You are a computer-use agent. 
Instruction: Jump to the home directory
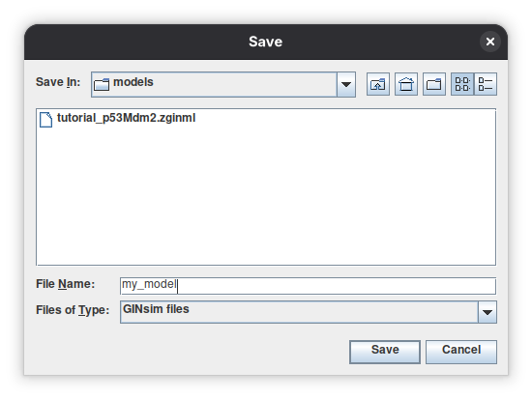coord(406,84)
